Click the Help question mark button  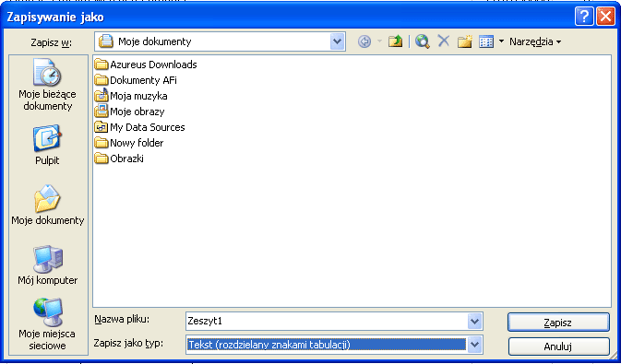coord(584,17)
